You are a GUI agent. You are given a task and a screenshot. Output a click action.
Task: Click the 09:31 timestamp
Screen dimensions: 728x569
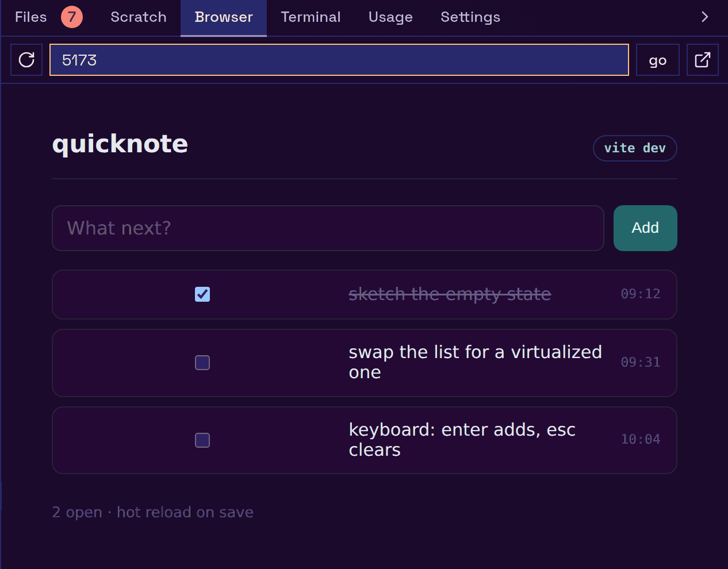(641, 362)
